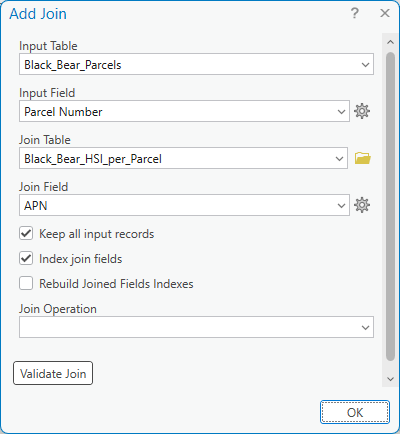Open field options gear beside Input Field
This screenshot has width=400, height=434.
pyautogui.click(x=362, y=111)
